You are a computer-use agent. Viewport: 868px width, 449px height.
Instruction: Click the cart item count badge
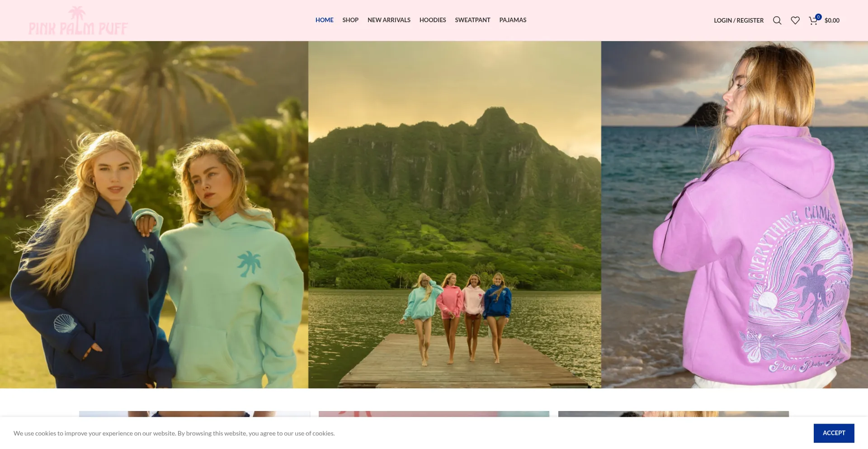pos(818,17)
